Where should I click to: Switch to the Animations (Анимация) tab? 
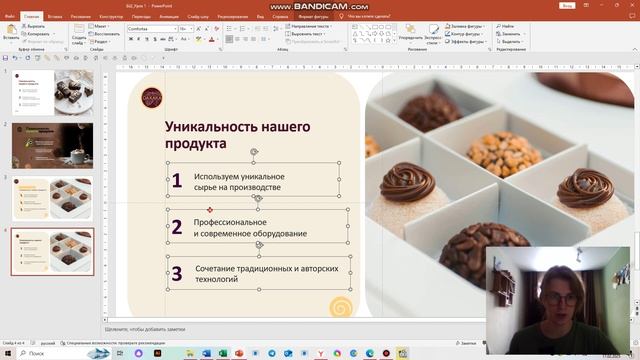[x=169, y=16]
